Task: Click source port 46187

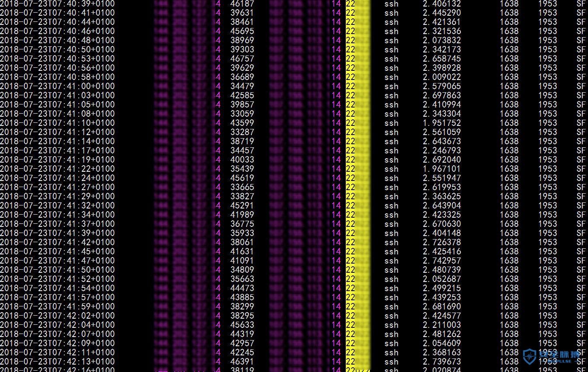Action: click(242, 3)
